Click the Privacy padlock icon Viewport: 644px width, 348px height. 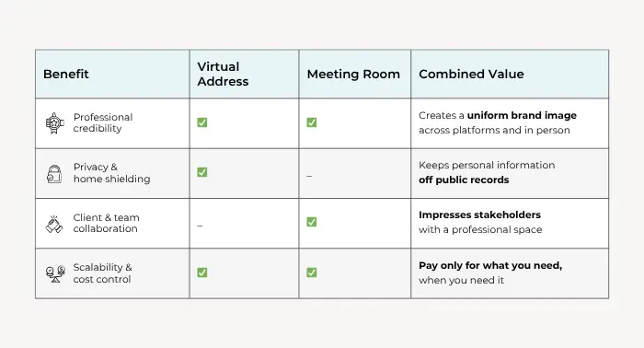coord(54,174)
